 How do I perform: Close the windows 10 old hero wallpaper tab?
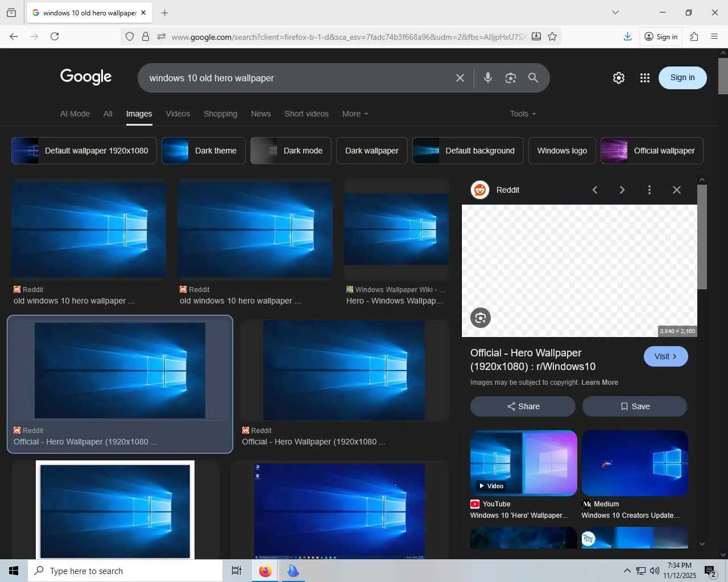coord(143,13)
